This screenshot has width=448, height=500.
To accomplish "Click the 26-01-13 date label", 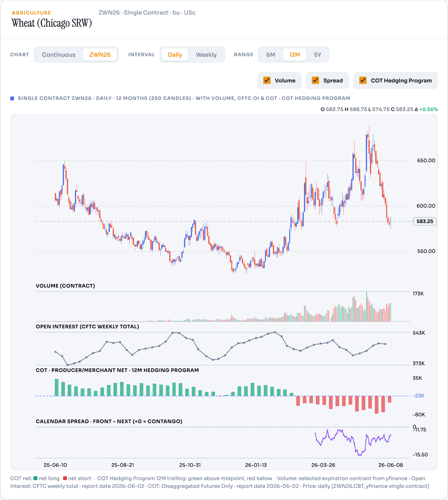I will (256, 465).
